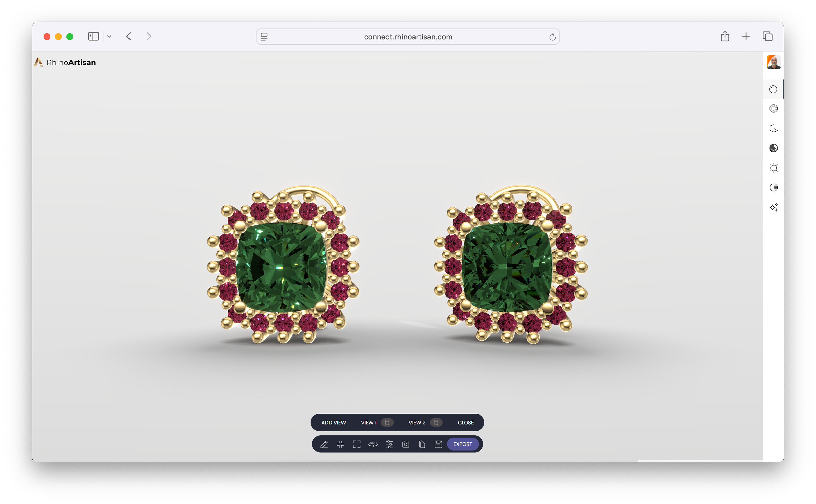Open the backdrop scene panel
The width and height of the screenshot is (816, 504).
[x=773, y=128]
